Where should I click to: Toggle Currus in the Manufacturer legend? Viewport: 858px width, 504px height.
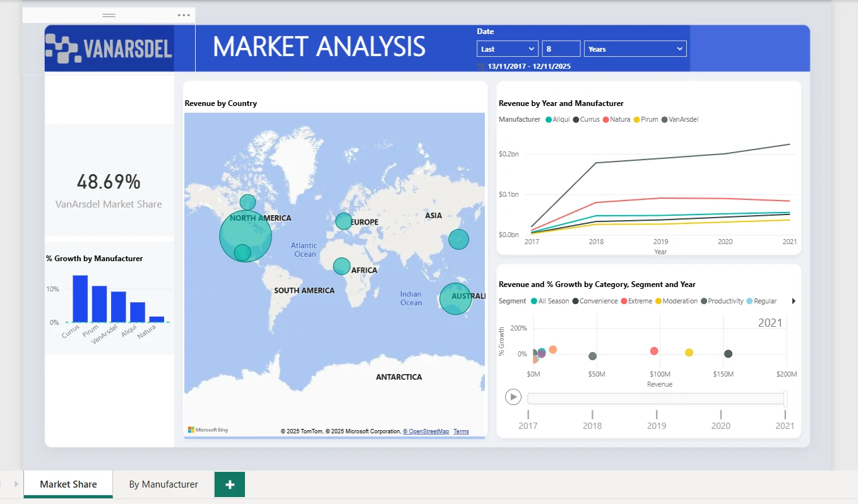(x=586, y=119)
